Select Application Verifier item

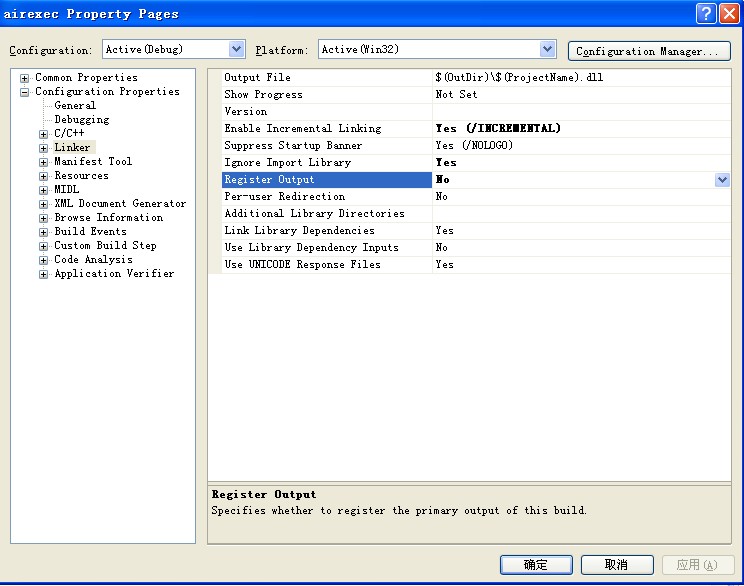pyautogui.click(x=114, y=273)
